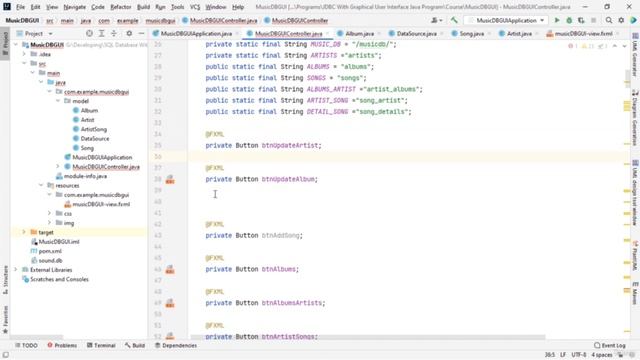This screenshot has height=360, width=640.
Task: Open the Dependencies tool window
Action: (176, 345)
